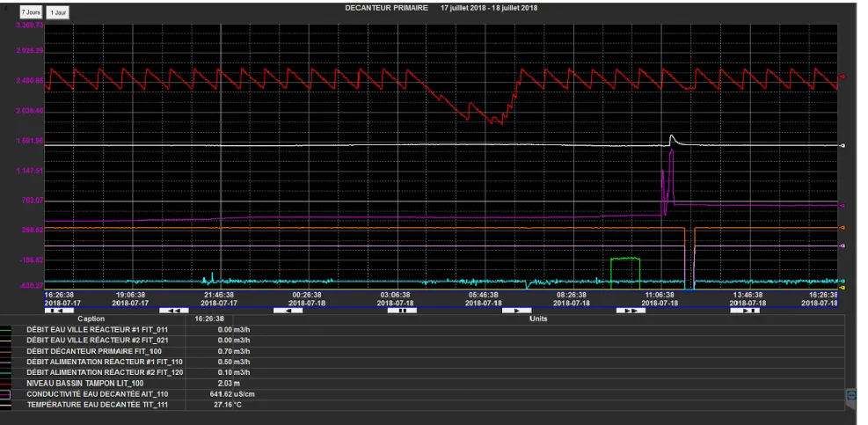This screenshot has width=868, height=425.
Task: Click the DECANTEUR PRIMAIRE chart title
Action: (x=386, y=8)
